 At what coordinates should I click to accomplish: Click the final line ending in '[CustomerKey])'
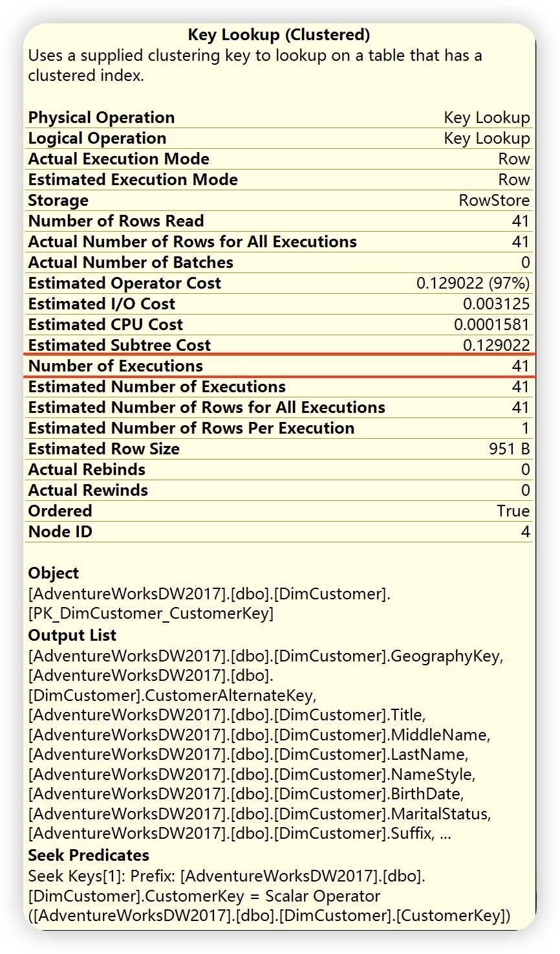pyautogui.click(x=270, y=916)
